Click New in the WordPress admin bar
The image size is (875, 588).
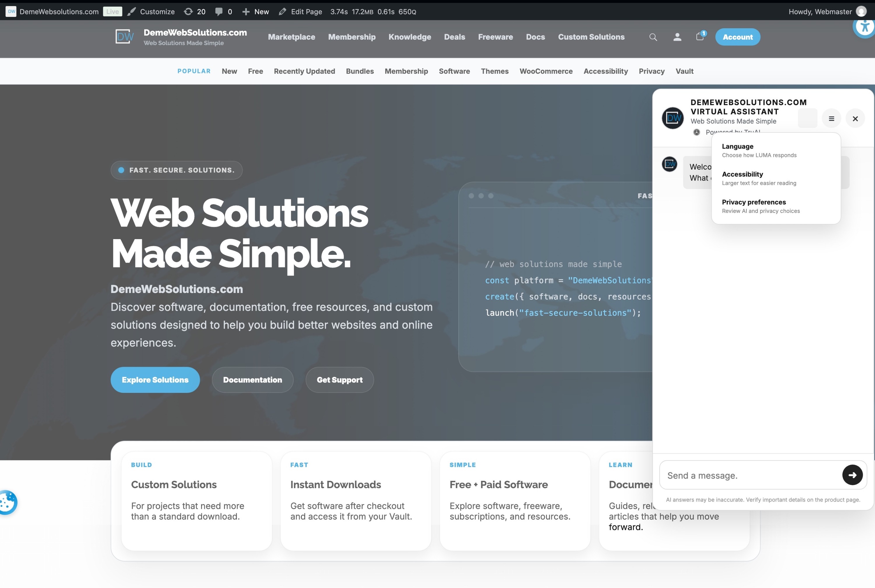click(256, 12)
